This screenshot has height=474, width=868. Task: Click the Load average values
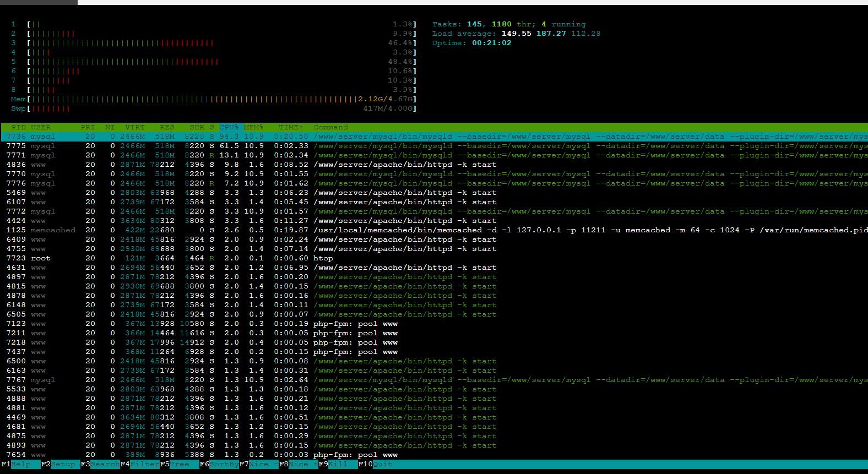(x=551, y=34)
